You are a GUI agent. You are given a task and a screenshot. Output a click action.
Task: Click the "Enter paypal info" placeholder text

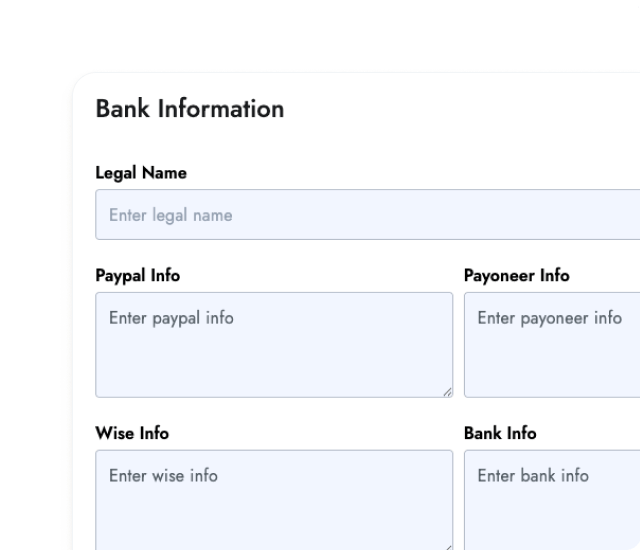pyautogui.click(x=171, y=318)
